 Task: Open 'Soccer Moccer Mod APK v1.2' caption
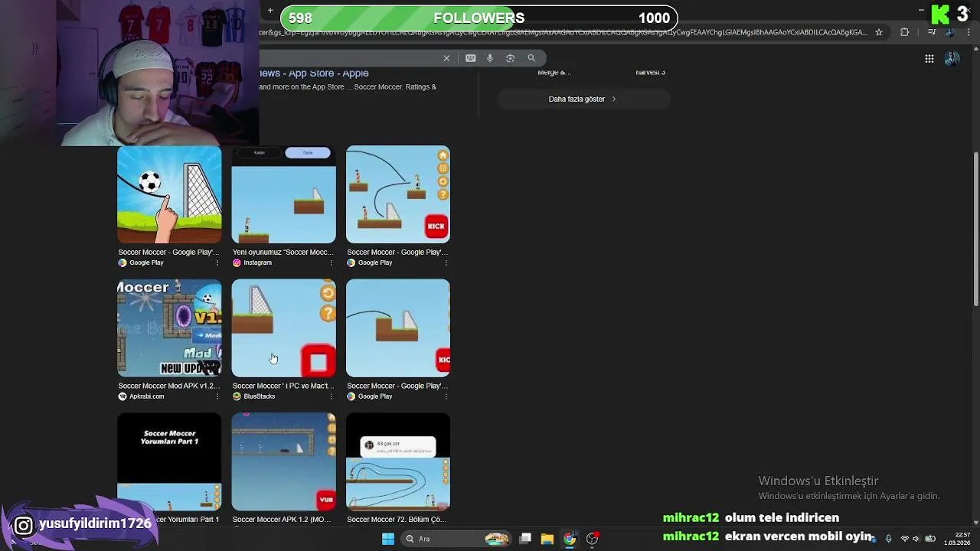pos(168,386)
